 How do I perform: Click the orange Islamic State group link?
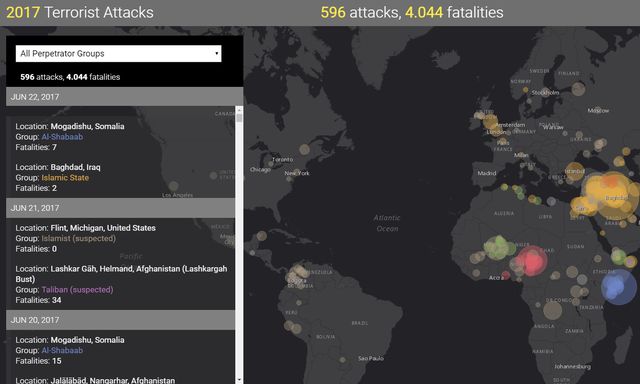(x=65, y=178)
